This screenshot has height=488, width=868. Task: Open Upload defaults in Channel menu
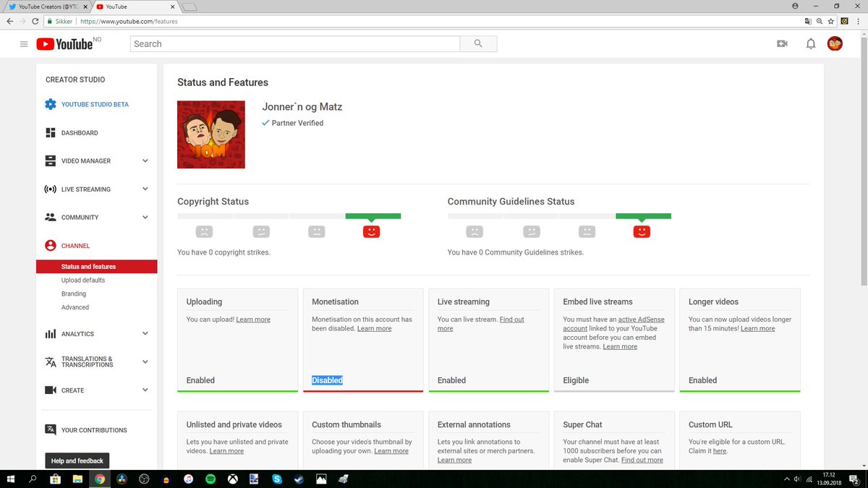(83, 281)
